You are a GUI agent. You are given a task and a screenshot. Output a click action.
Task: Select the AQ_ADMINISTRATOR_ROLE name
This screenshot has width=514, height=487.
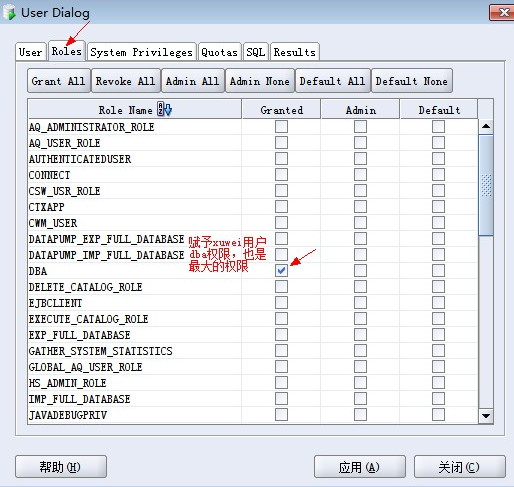(91, 127)
